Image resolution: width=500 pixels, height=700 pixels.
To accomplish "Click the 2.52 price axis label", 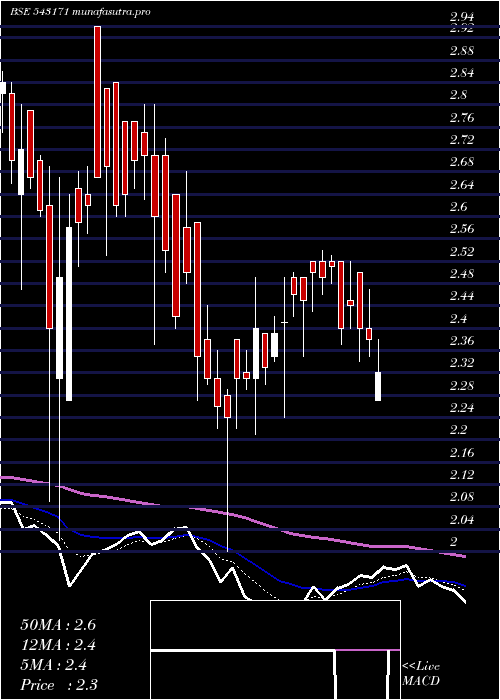I will (462, 252).
